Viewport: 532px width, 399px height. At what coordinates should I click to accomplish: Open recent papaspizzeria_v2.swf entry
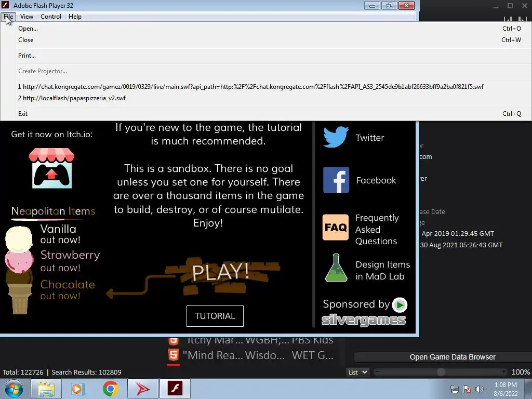coord(266,98)
